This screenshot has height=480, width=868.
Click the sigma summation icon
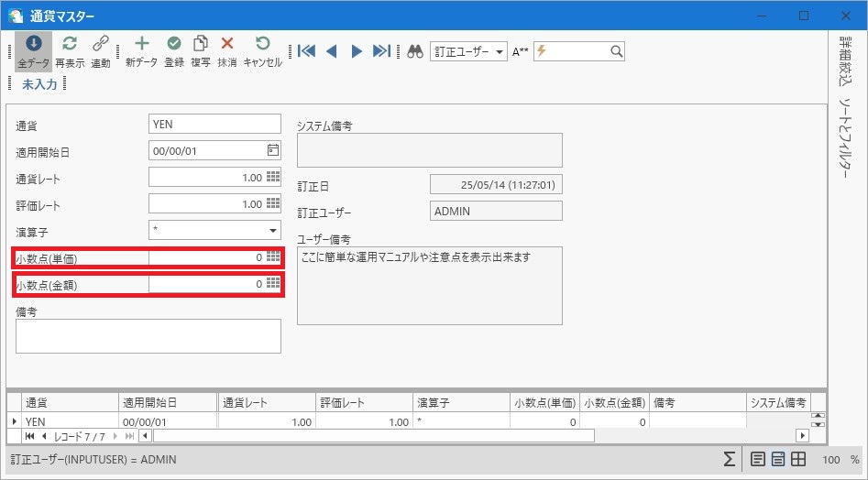[730, 459]
